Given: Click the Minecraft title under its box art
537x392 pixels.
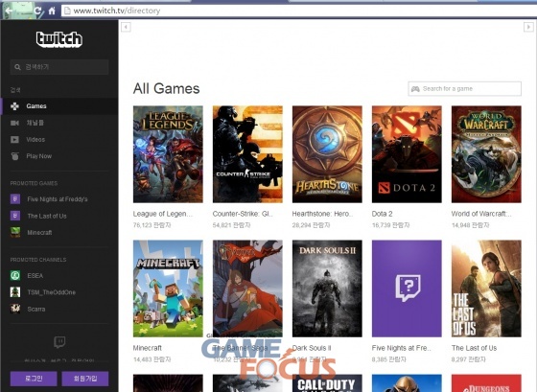Looking at the screenshot, I should pyautogui.click(x=148, y=348).
